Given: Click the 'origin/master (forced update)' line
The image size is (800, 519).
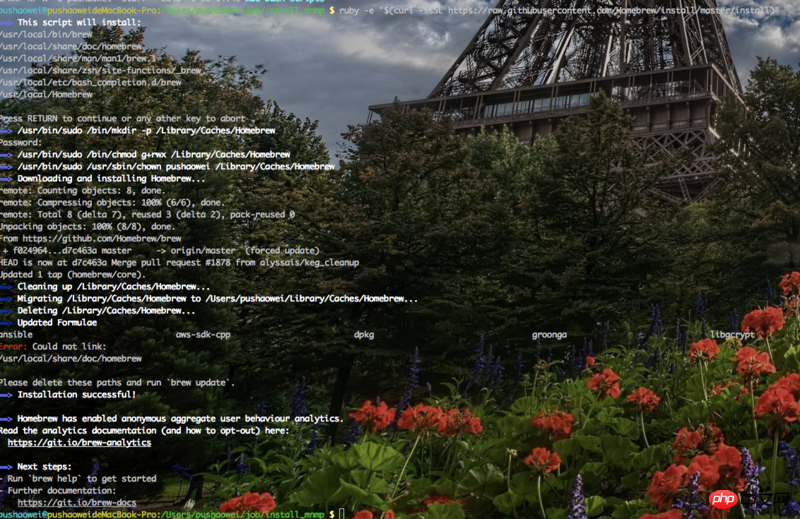Looking at the screenshot, I should point(161,251).
